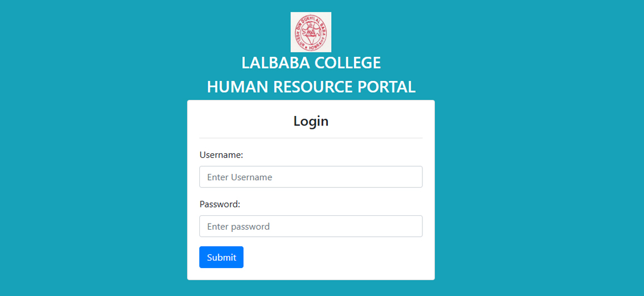Click the word LALBABA in the title
The image size is (644, 296).
tap(275, 63)
